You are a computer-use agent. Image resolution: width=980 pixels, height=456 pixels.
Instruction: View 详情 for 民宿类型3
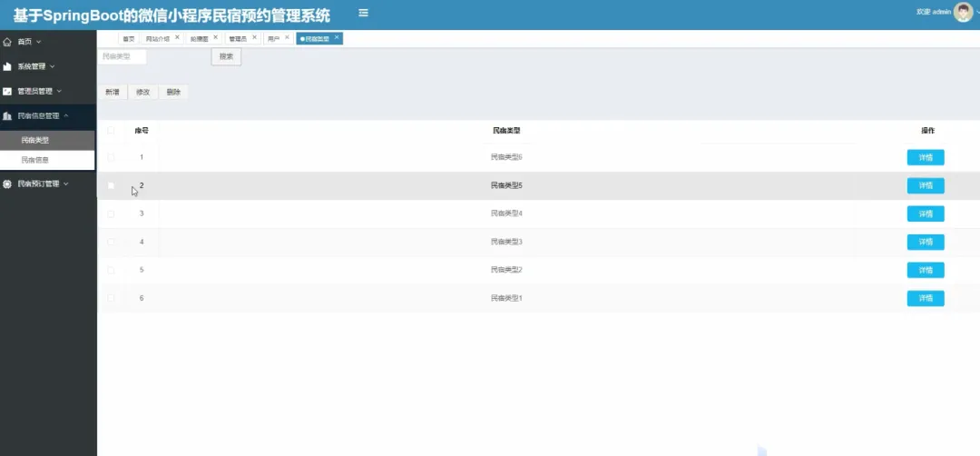pos(926,242)
